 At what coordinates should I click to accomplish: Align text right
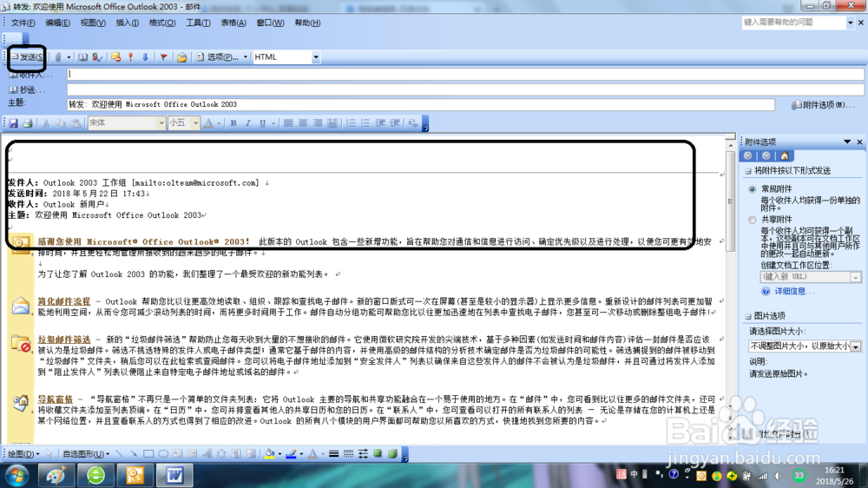pyautogui.click(x=317, y=123)
